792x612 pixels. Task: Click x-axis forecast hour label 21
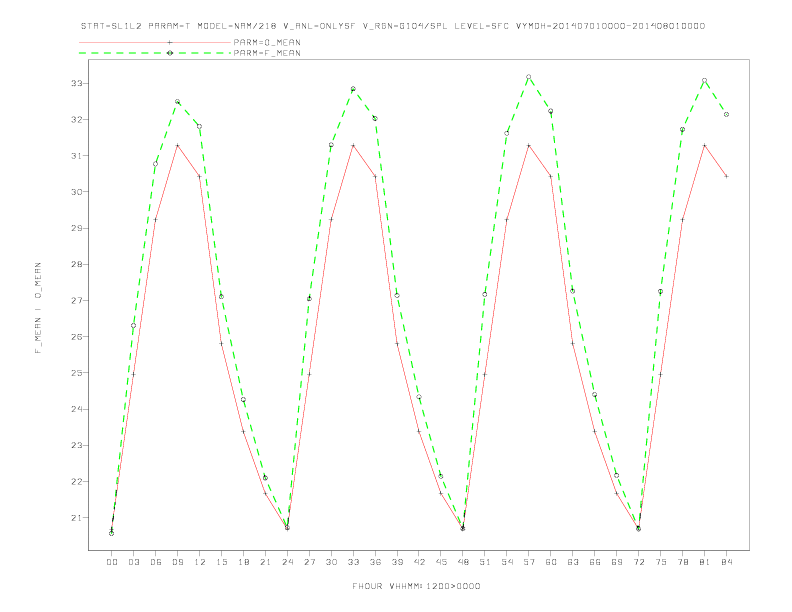click(265, 562)
